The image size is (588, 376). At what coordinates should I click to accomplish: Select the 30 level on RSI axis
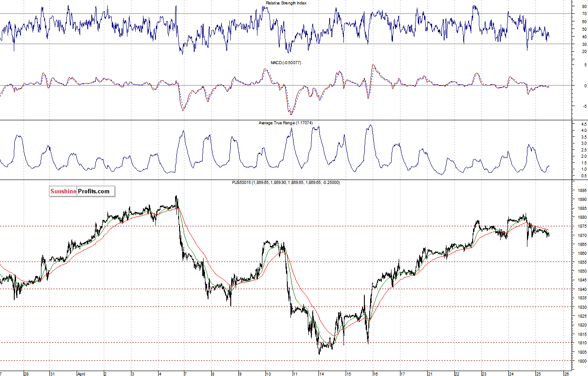pos(584,44)
